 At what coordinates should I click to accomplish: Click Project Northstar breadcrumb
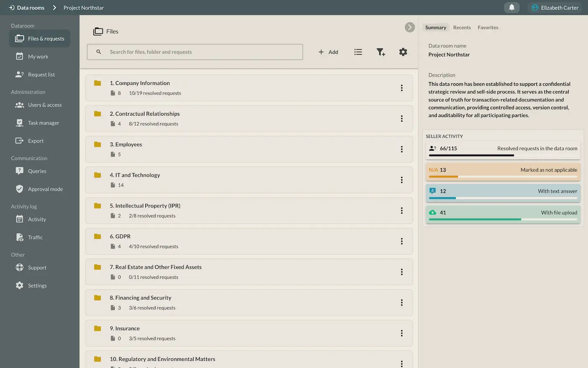[x=84, y=8]
